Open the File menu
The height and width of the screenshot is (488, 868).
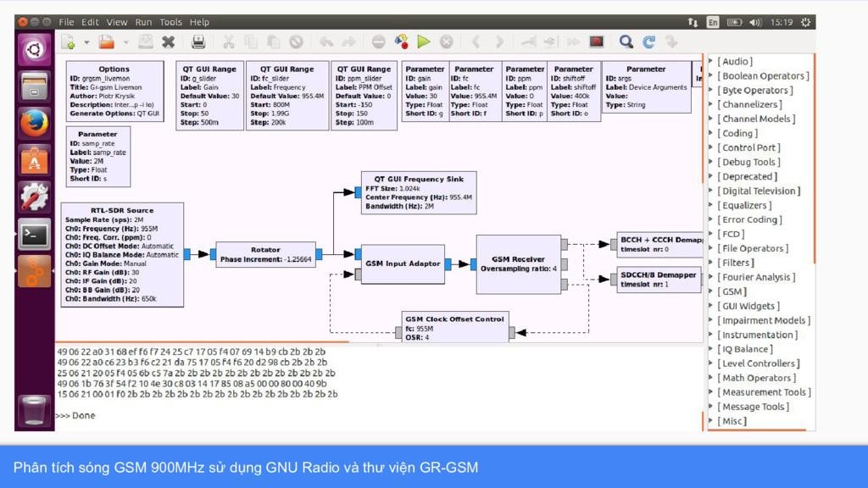coord(66,22)
